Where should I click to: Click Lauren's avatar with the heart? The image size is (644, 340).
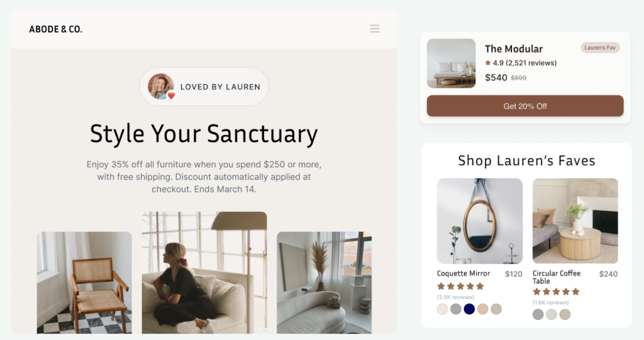(x=161, y=87)
